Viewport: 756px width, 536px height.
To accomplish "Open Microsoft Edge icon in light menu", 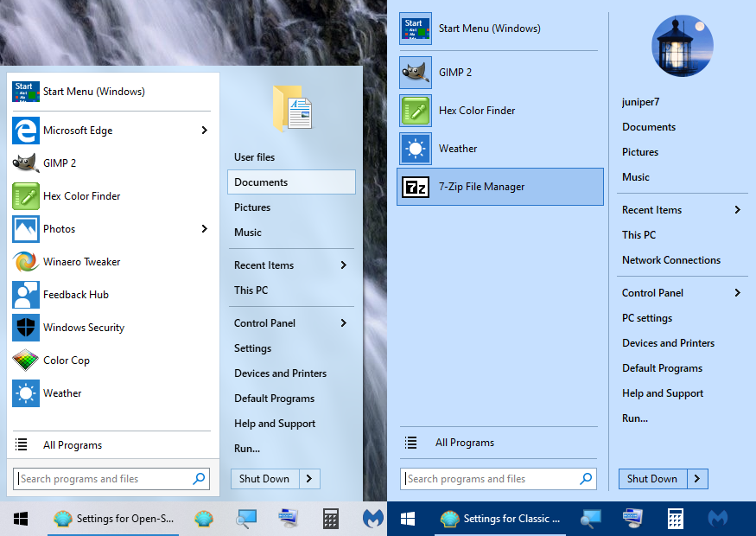I will coord(26,131).
